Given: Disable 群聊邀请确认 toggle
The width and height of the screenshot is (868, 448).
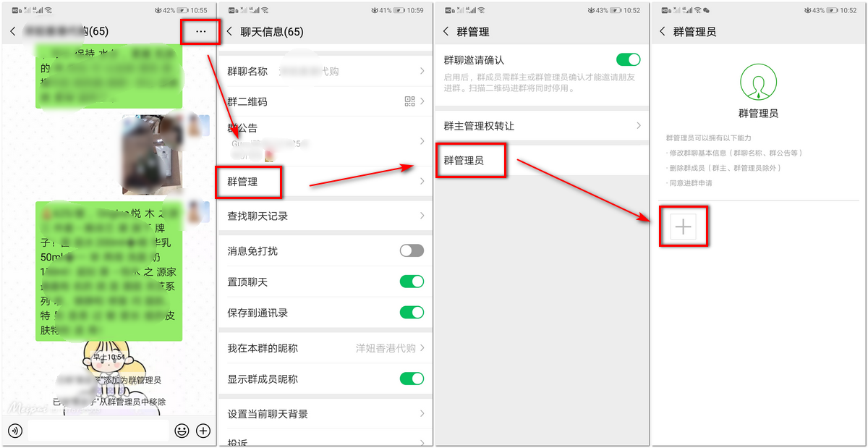Looking at the screenshot, I should pos(628,59).
